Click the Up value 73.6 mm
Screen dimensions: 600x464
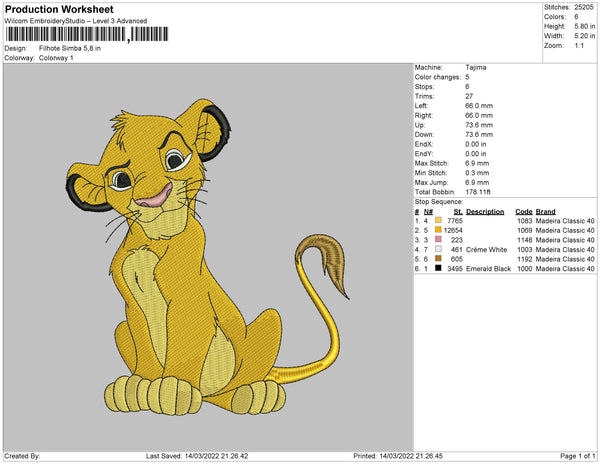coord(479,125)
